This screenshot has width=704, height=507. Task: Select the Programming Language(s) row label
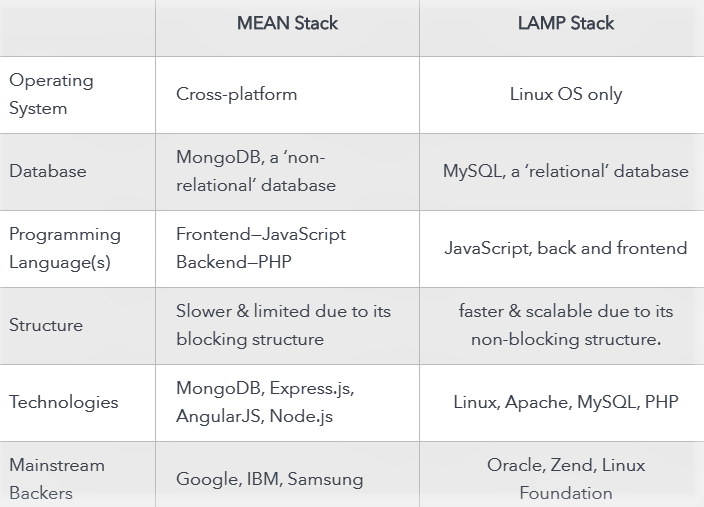coord(65,248)
